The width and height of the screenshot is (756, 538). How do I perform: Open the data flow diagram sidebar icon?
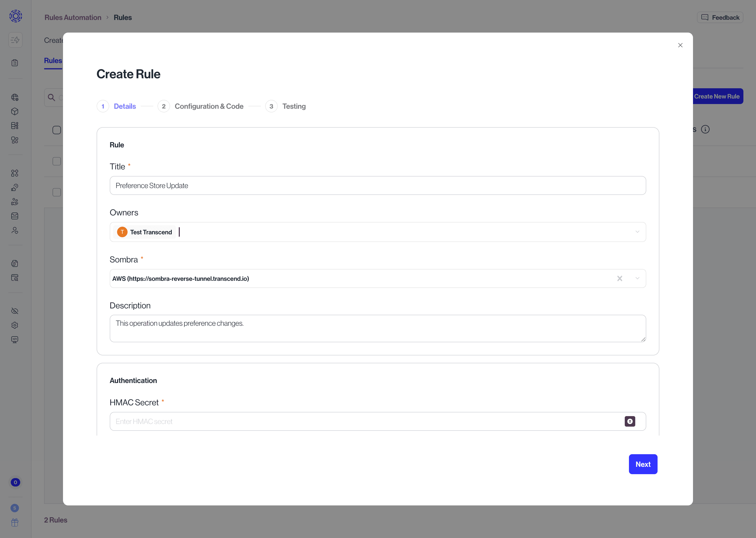click(x=15, y=126)
